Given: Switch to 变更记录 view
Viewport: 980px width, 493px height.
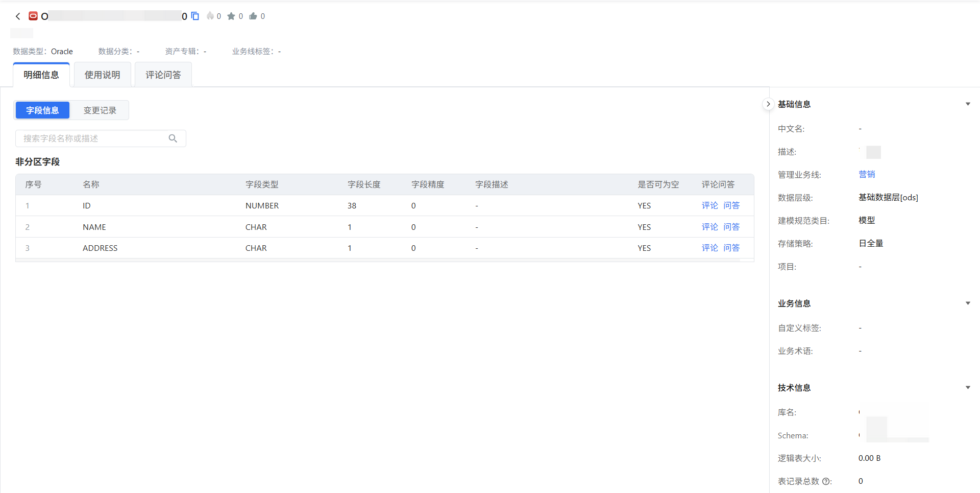Looking at the screenshot, I should click(100, 110).
